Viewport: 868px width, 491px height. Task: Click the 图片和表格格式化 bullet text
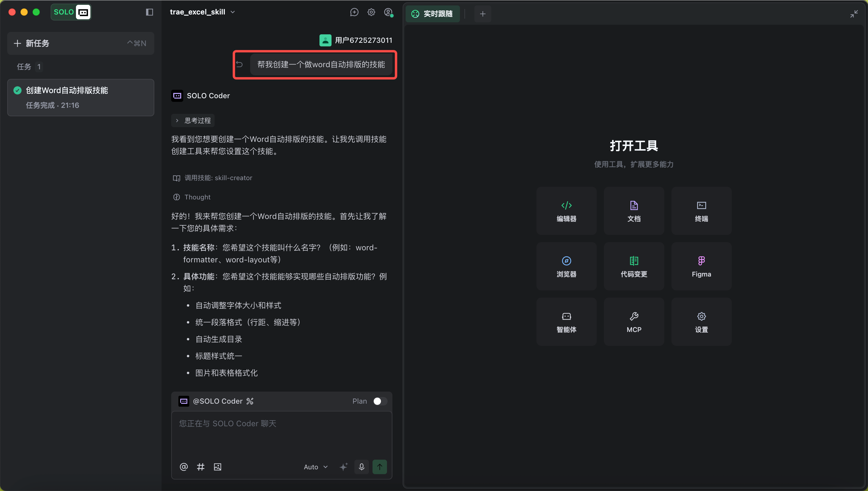point(226,373)
